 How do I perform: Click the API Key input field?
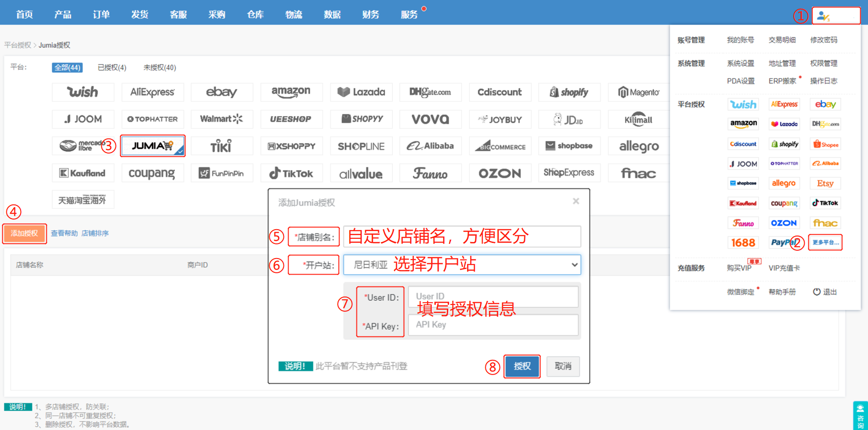pyautogui.click(x=493, y=325)
